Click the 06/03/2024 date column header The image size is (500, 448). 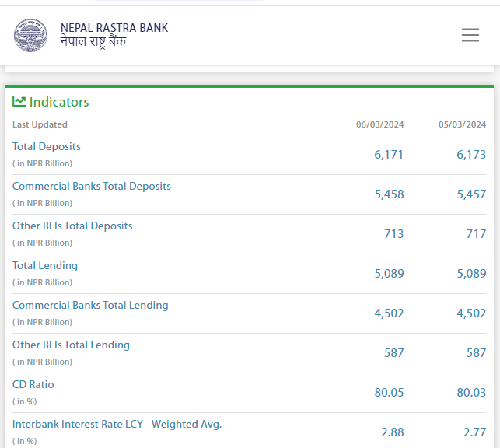pyautogui.click(x=379, y=124)
